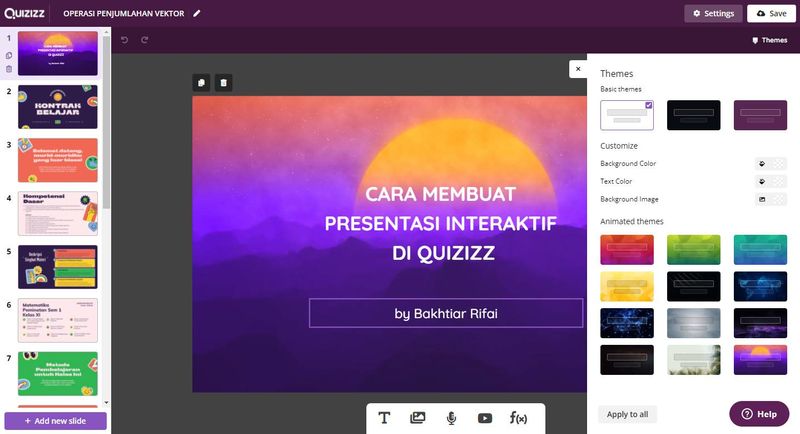Click the redo arrow

(145, 40)
